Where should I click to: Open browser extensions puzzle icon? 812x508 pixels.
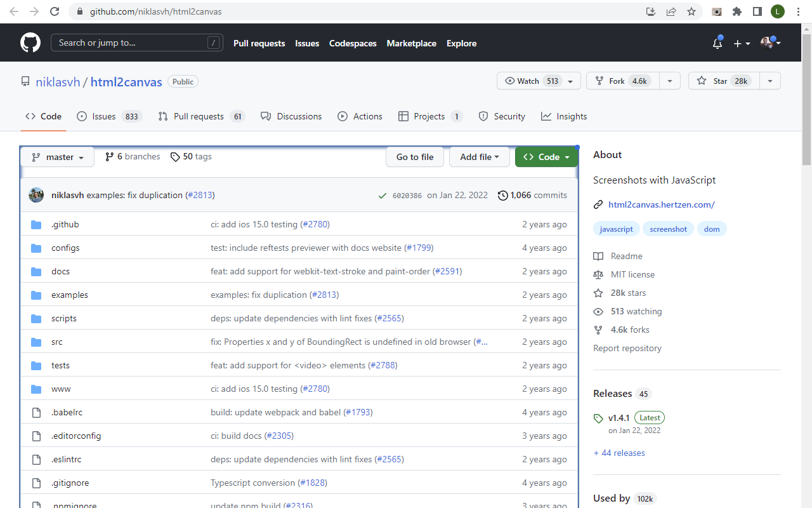737,11
